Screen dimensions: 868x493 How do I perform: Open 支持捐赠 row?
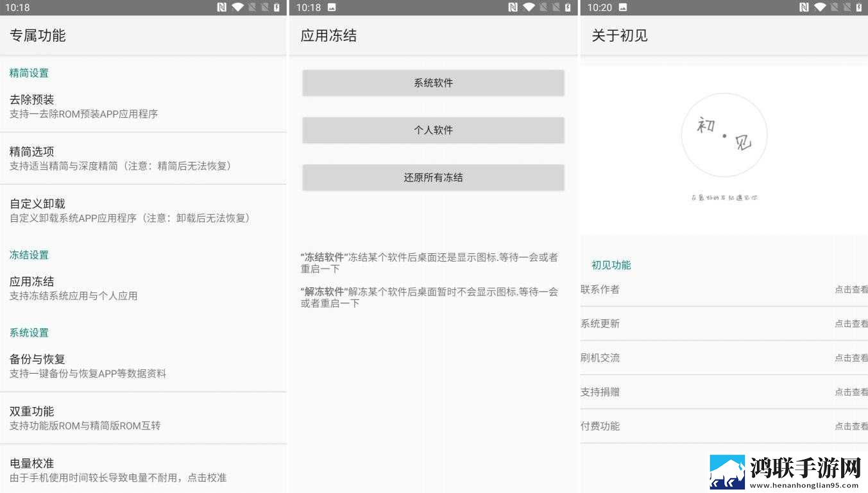click(724, 392)
